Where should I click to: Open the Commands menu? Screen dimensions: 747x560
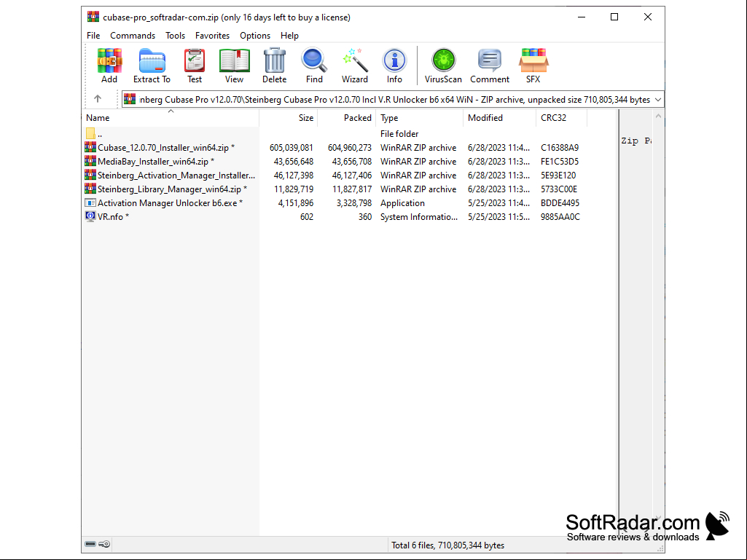(133, 36)
